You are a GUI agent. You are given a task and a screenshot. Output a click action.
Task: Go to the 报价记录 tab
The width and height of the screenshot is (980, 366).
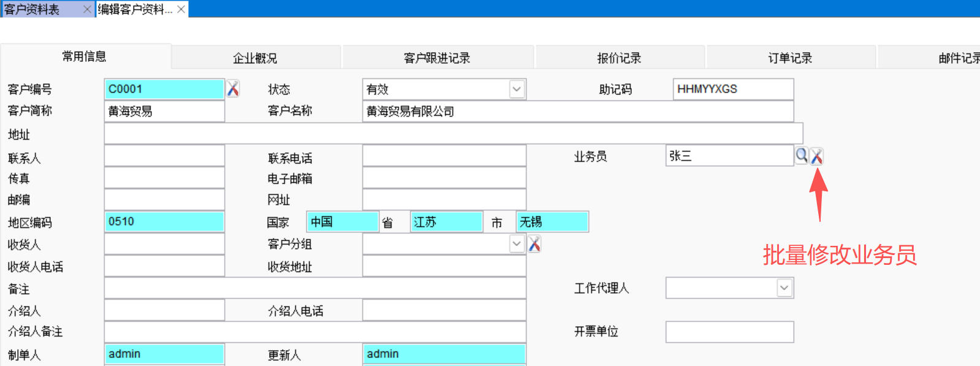[619, 58]
